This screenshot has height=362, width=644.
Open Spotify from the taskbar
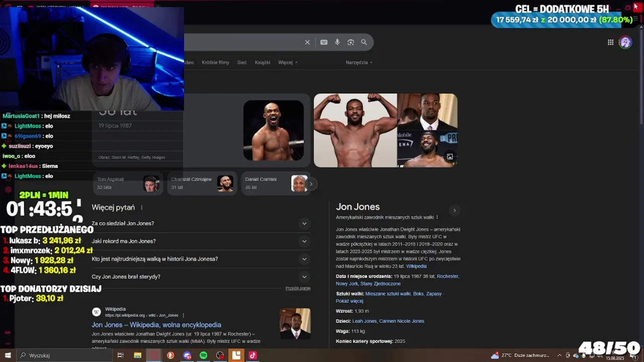tap(203, 355)
